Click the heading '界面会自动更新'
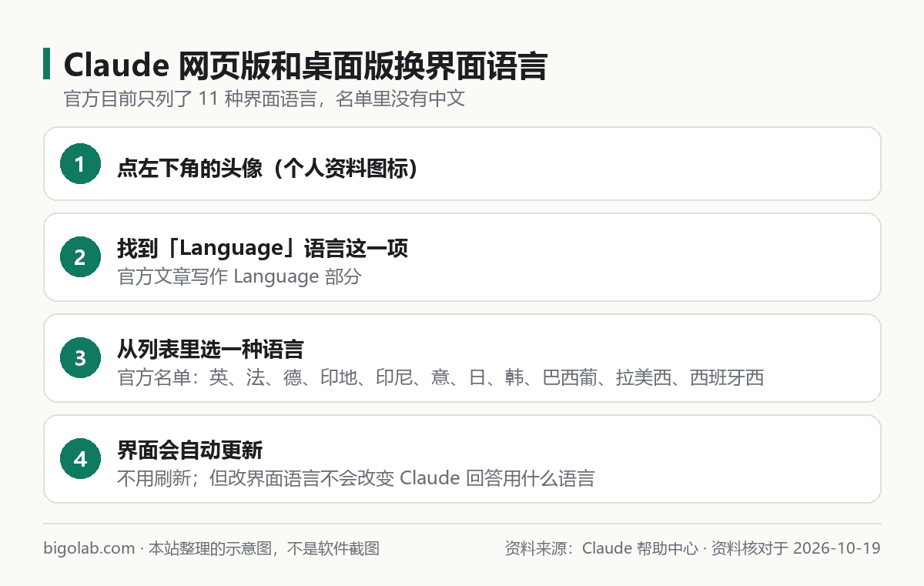The width and height of the screenshot is (924, 586). point(190,450)
